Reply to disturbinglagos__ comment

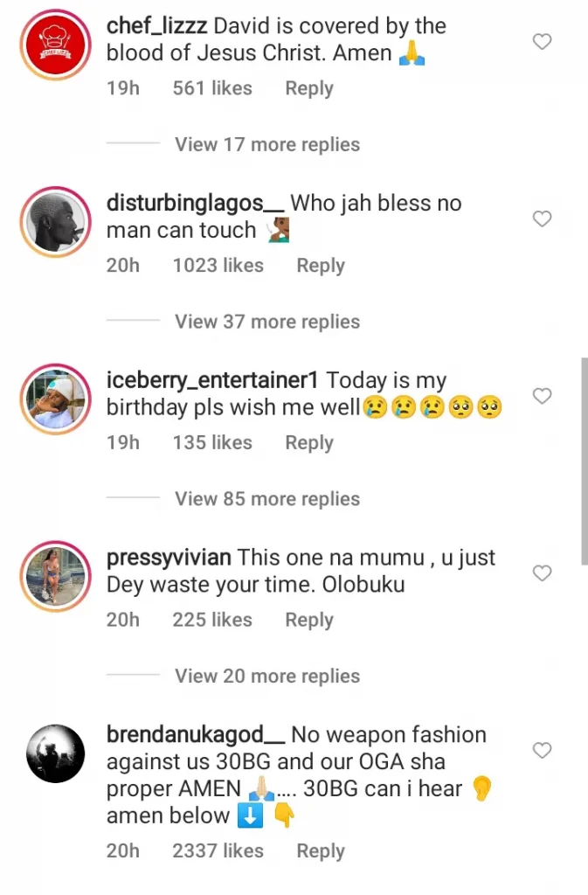(x=321, y=266)
